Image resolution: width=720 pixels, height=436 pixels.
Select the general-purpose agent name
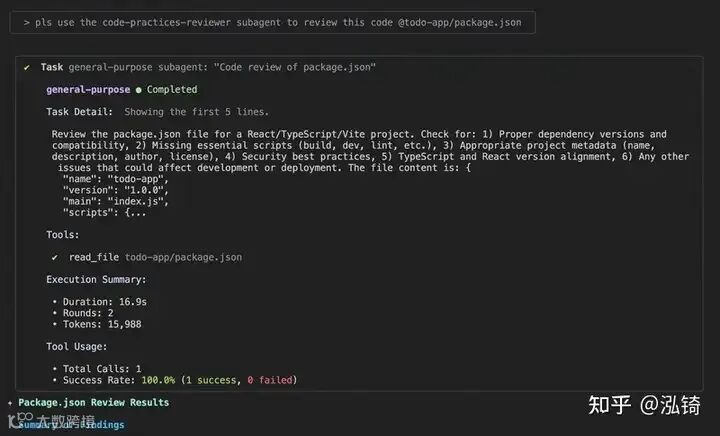coord(88,89)
